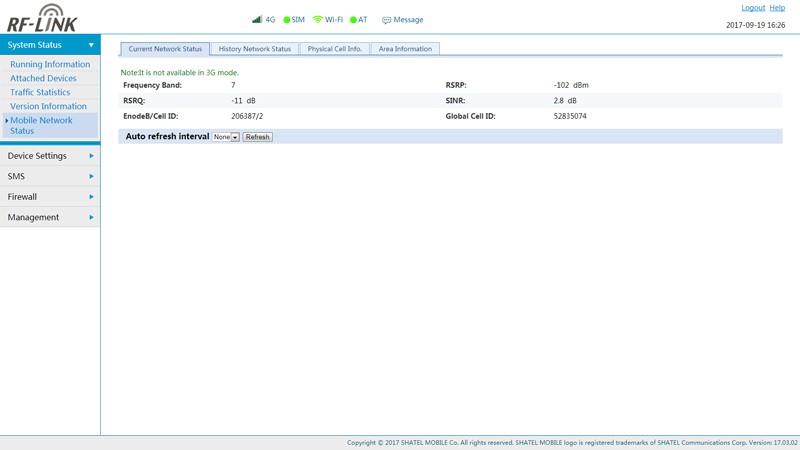Go to Traffic Statistics page

pyautogui.click(x=40, y=92)
